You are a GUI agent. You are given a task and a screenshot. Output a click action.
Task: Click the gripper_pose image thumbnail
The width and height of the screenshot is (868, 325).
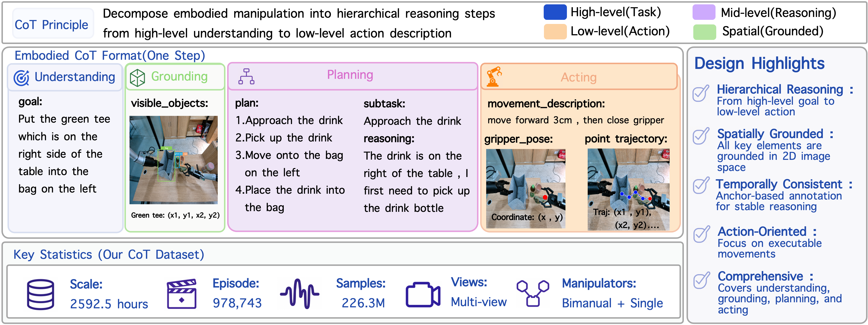click(x=526, y=189)
